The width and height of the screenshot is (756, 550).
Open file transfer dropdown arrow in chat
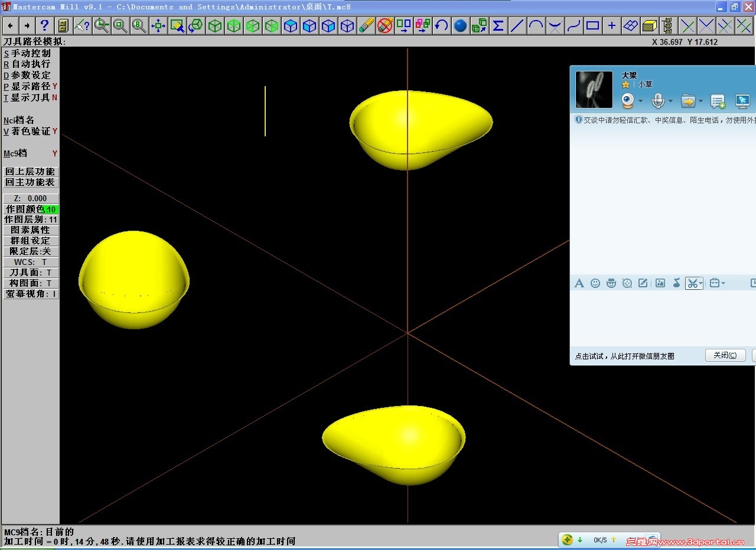coord(700,102)
